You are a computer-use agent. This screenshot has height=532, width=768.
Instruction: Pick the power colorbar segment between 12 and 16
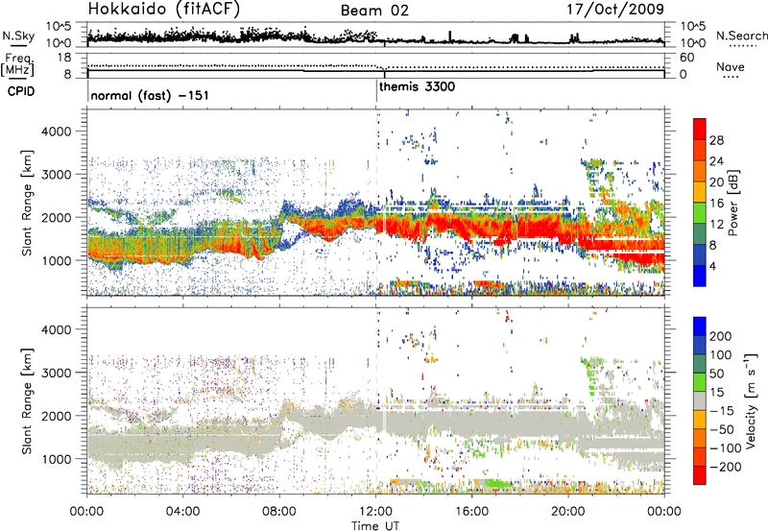point(700,213)
